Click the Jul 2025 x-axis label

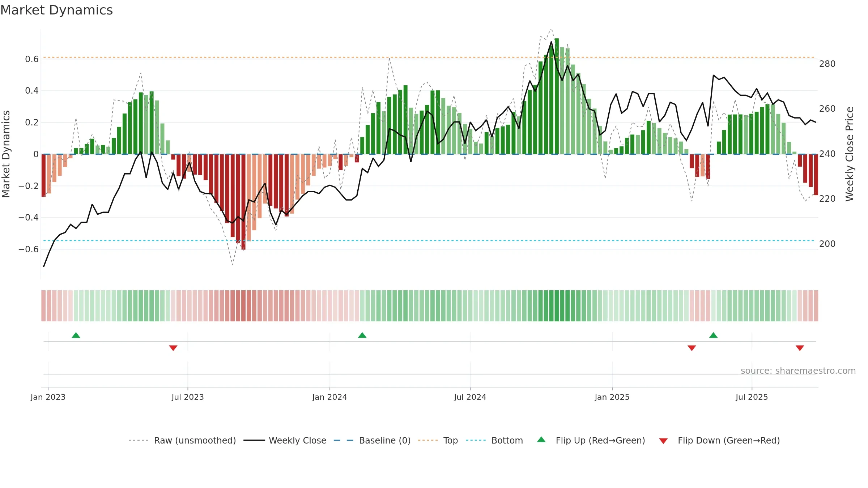(x=752, y=397)
